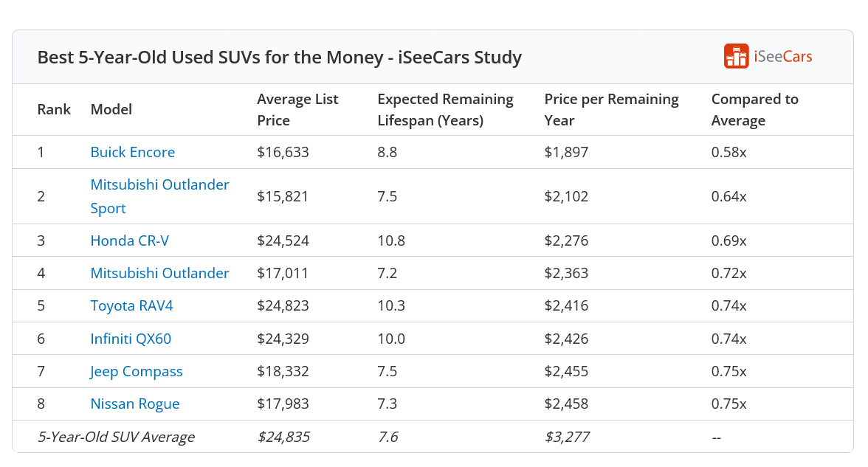
Task: Open the Buick Encore link
Action: pyautogui.click(x=133, y=152)
